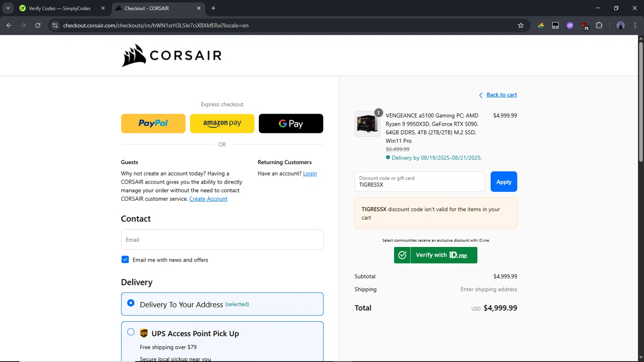Click the Login link for returning customers
644x362 pixels.
pos(310,174)
